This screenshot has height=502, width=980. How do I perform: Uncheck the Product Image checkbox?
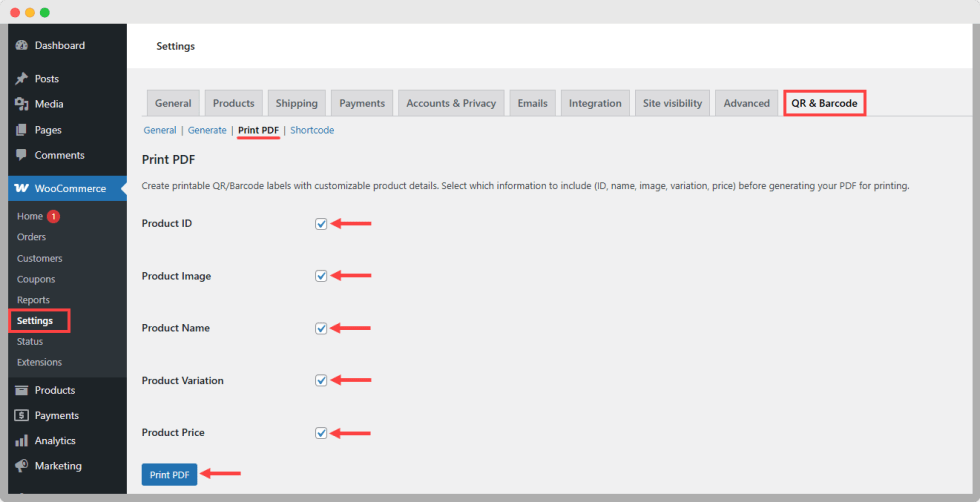[x=321, y=276]
